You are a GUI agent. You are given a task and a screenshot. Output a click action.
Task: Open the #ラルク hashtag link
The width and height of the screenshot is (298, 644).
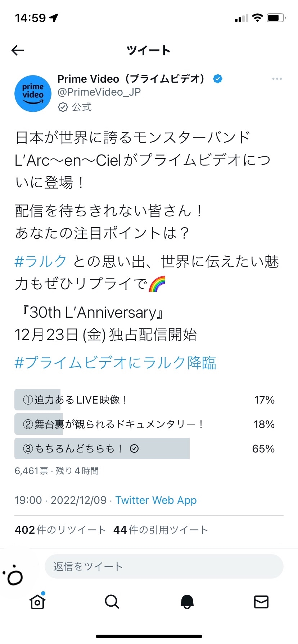click(41, 261)
